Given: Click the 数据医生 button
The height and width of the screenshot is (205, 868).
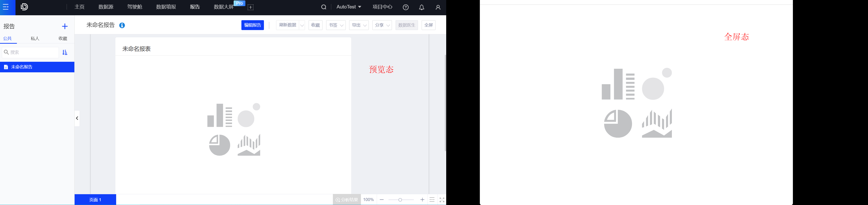Looking at the screenshot, I should point(407,25).
